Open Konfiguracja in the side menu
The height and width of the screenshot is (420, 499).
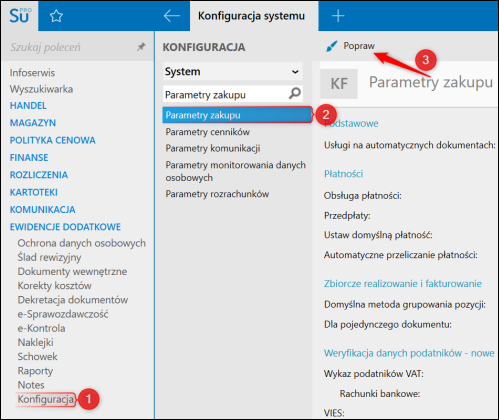46,399
